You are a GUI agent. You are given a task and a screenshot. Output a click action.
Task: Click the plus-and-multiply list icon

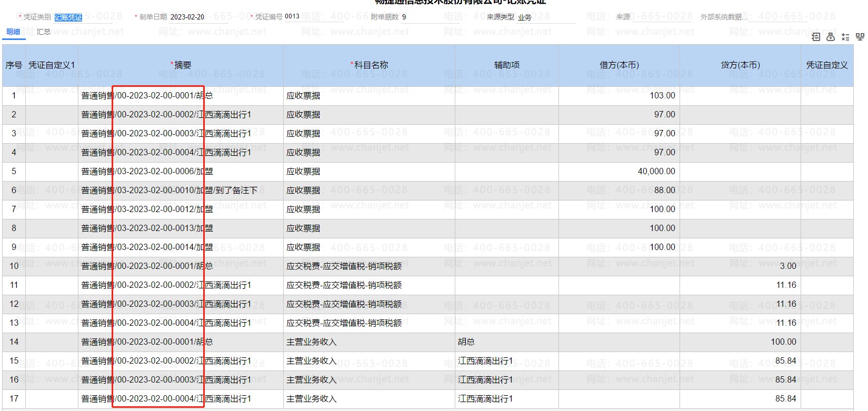[845, 37]
